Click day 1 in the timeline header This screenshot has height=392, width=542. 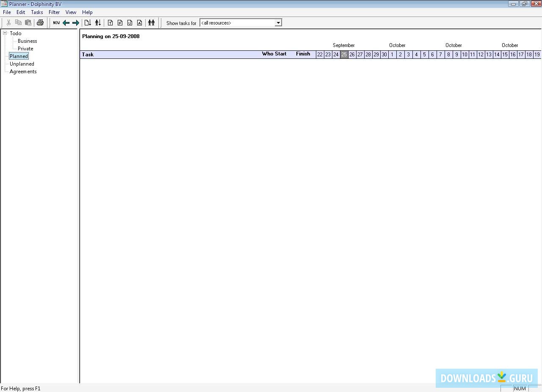[x=392, y=55]
